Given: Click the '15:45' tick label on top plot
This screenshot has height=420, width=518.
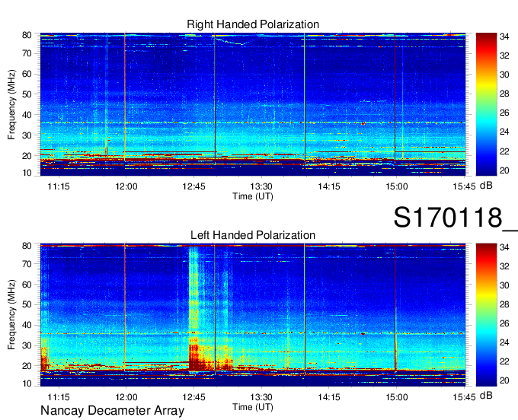Looking at the screenshot, I should tap(464, 186).
